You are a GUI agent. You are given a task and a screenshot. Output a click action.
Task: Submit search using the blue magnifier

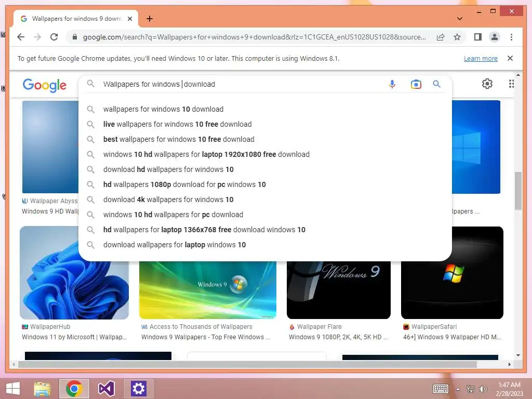click(436, 84)
